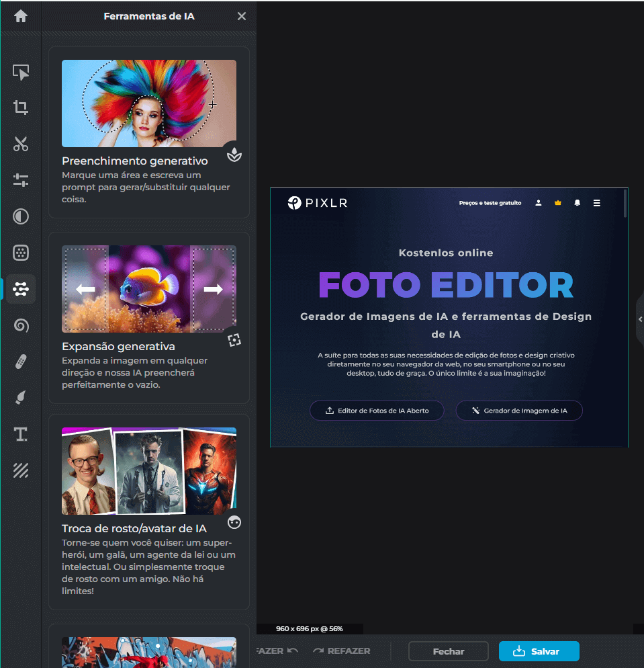Viewport: 644px width, 668px height.
Task: Select the Crop tool
Action: coord(20,108)
